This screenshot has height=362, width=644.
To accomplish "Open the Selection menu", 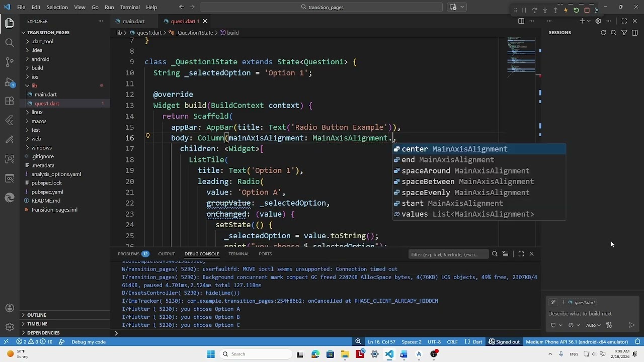I will (x=57, y=7).
